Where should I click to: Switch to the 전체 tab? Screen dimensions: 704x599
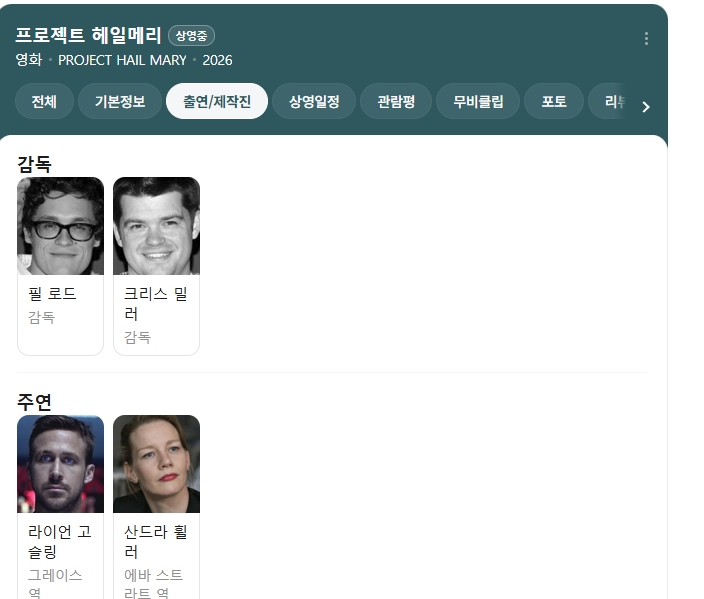click(44, 102)
